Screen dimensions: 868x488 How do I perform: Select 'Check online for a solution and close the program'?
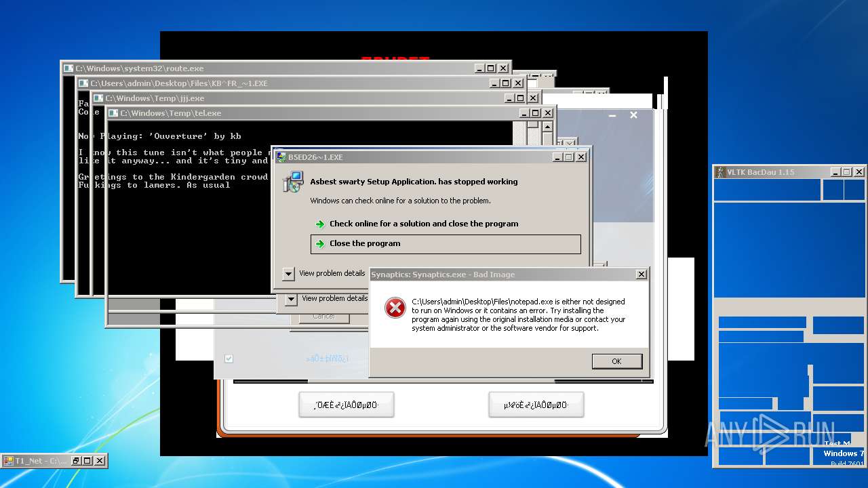coord(424,224)
